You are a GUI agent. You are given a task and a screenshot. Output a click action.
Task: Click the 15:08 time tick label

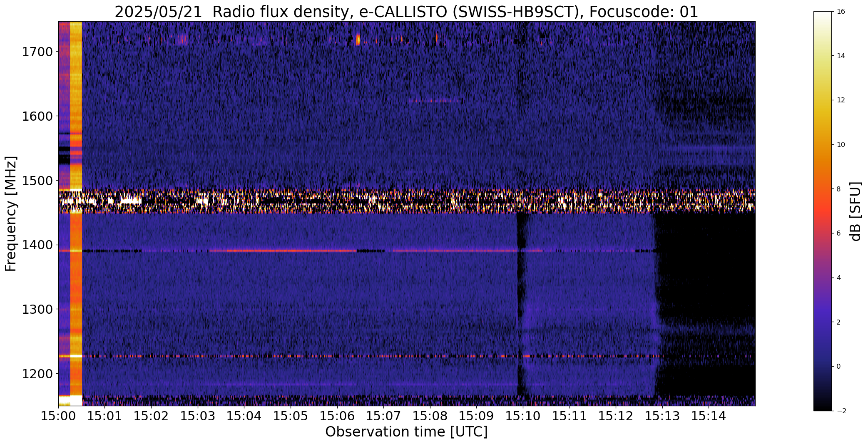pyautogui.click(x=430, y=416)
